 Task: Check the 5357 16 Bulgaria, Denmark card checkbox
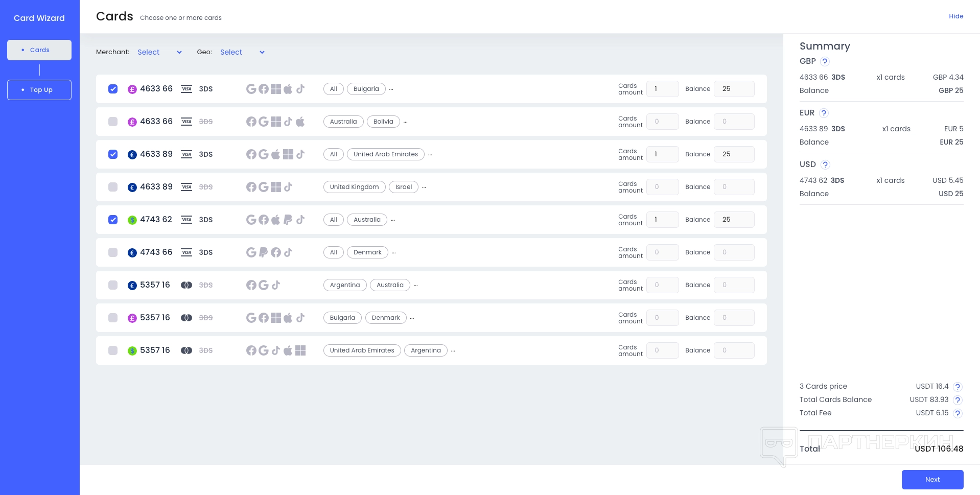click(x=113, y=318)
